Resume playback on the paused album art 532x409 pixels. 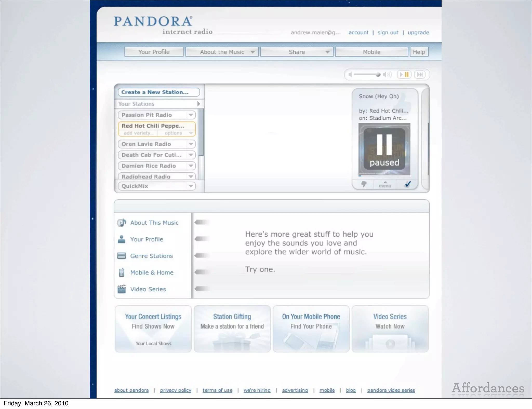pos(384,149)
